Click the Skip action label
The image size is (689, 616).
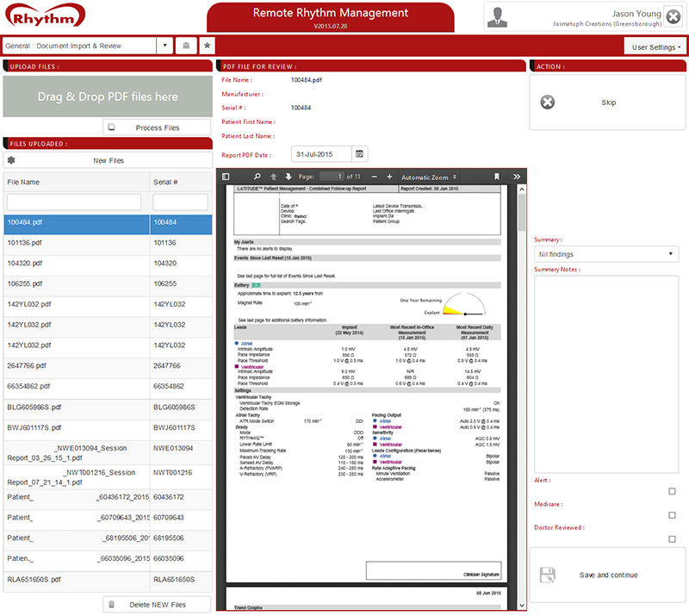[609, 103]
